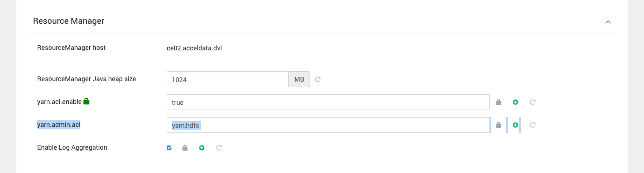This screenshot has width=644, height=173.
Task: Undo changes to Enable Log Aggregation
Action: pos(219,148)
